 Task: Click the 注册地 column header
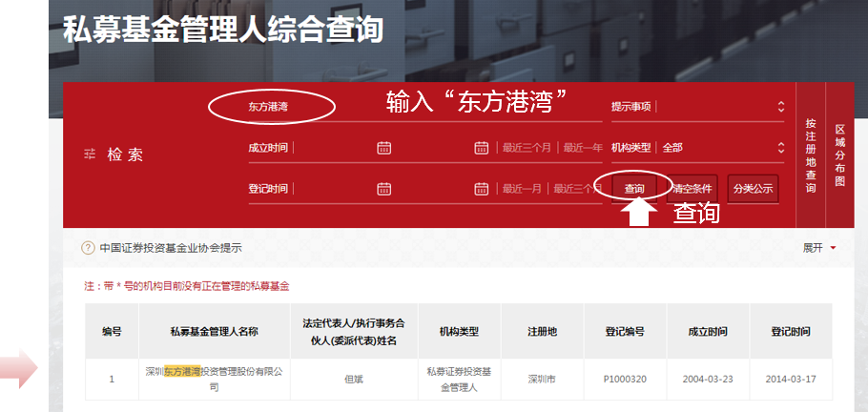pyautogui.click(x=543, y=331)
